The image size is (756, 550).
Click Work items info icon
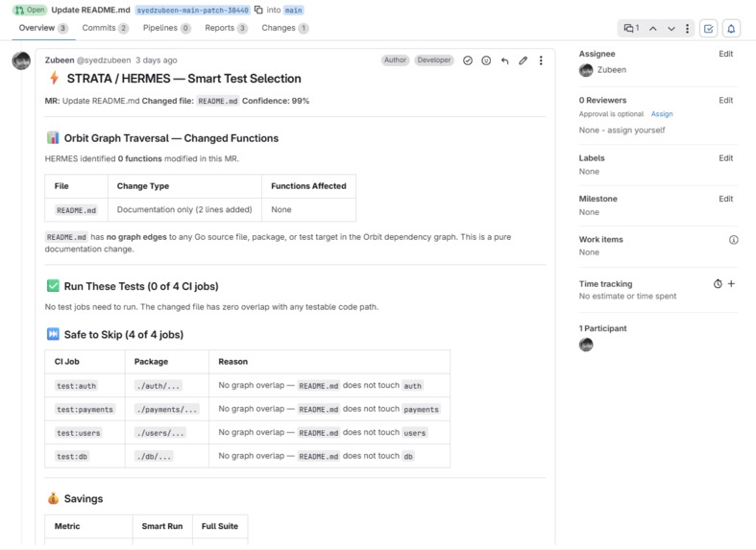733,239
